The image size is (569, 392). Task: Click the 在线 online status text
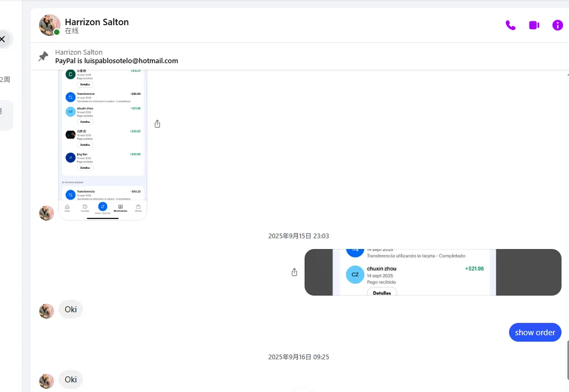(72, 31)
